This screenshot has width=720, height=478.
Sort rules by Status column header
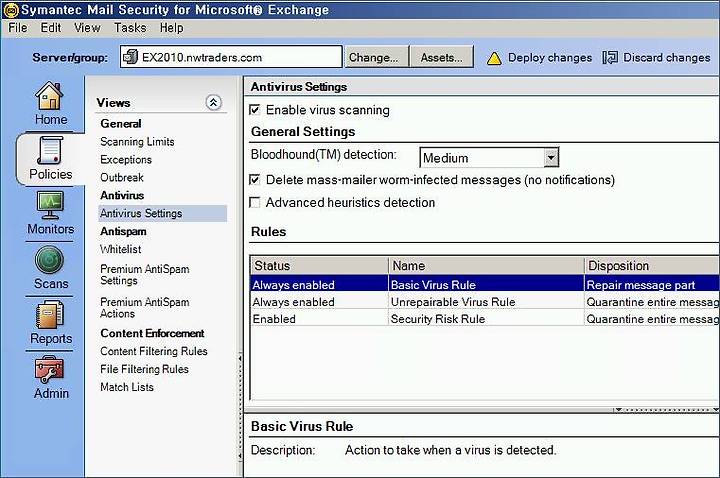320,265
